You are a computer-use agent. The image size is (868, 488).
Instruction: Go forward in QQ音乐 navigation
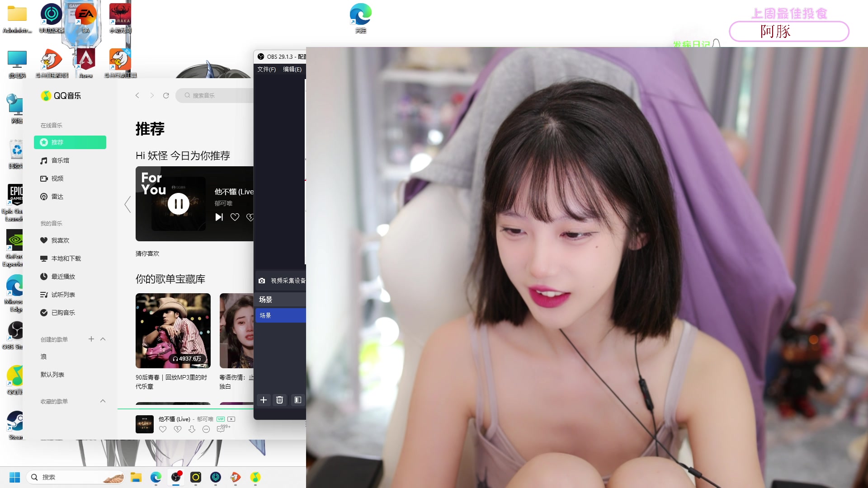152,95
